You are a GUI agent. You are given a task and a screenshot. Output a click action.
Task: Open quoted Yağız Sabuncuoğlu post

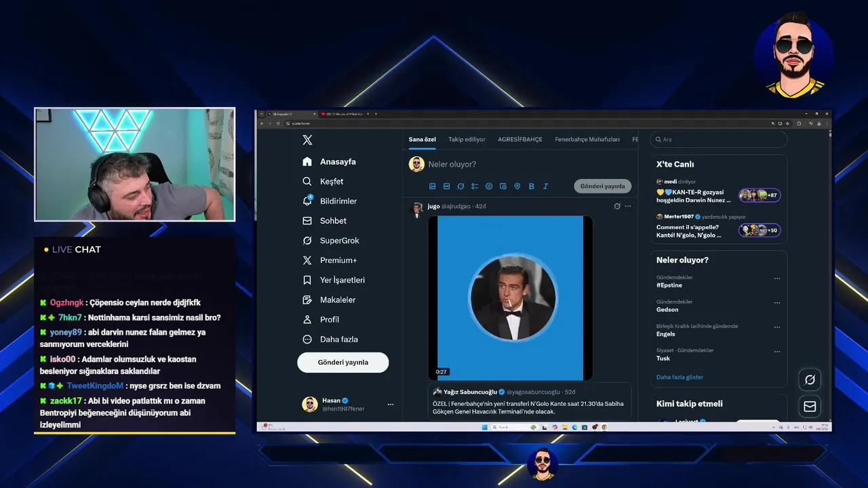click(530, 401)
